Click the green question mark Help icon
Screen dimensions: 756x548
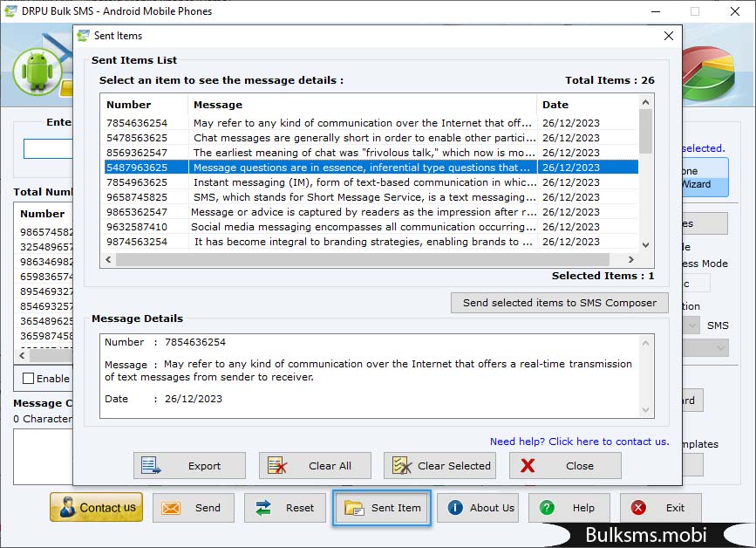pos(547,508)
